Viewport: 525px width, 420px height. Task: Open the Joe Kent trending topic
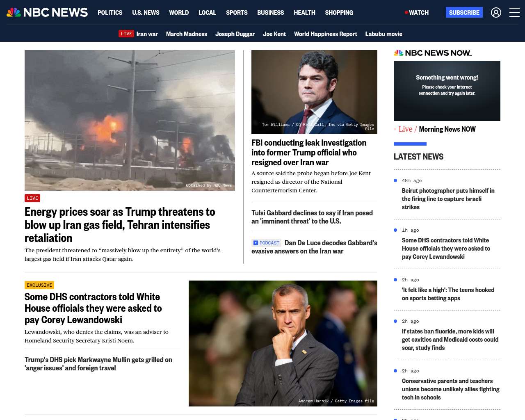[274, 34]
